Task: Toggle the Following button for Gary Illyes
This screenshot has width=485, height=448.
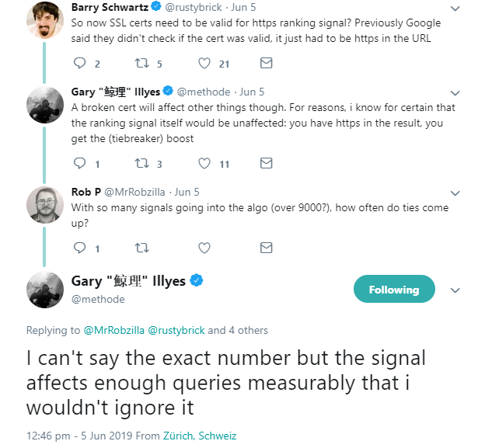Action: (x=393, y=290)
